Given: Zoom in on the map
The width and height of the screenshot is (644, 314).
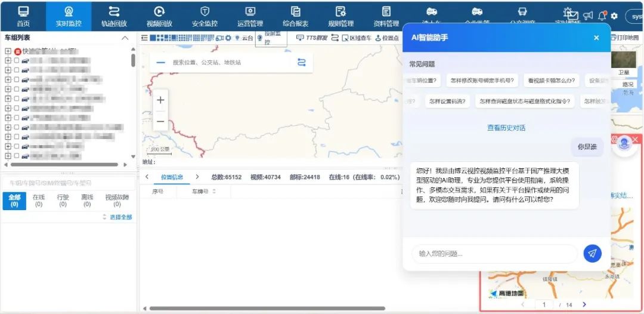Looking at the screenshot, I should tap(160, 100).
